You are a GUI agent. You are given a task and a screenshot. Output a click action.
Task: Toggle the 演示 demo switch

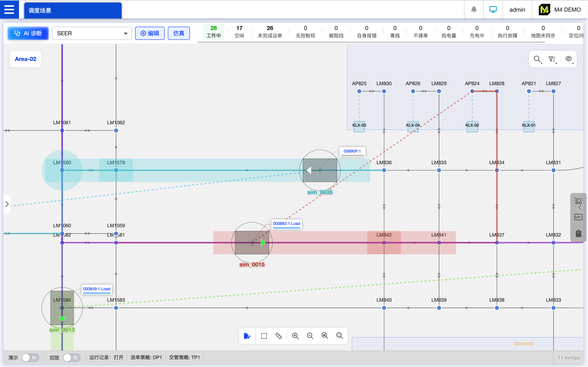point(30,357)
